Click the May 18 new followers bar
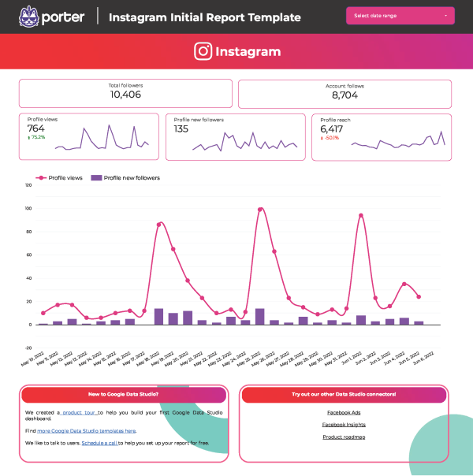Viewport: 473px width, 476px height. pos(158,317)
